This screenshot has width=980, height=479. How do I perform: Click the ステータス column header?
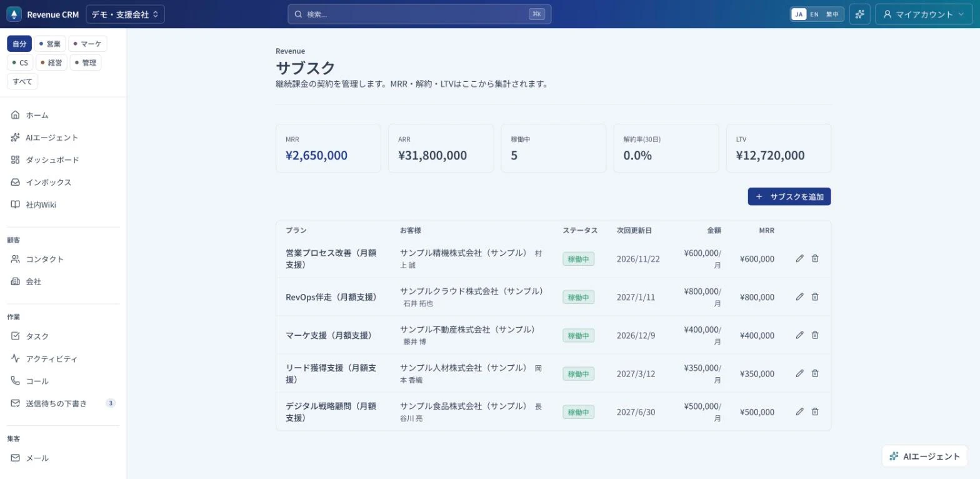point(580,230)
